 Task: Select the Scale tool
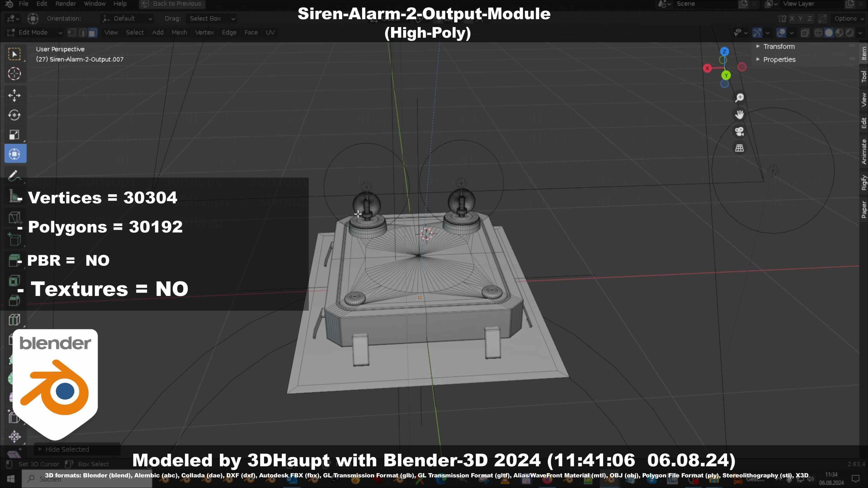(14, 135)
